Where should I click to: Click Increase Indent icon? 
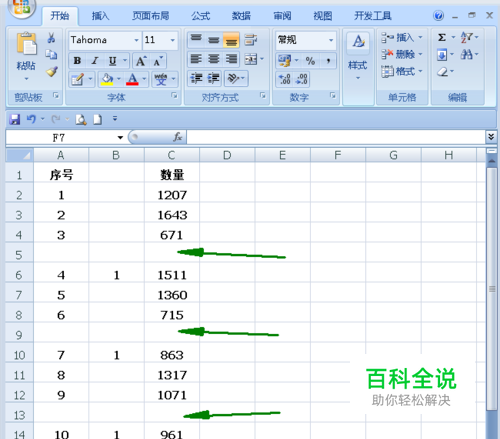click(x=214, y=79)
